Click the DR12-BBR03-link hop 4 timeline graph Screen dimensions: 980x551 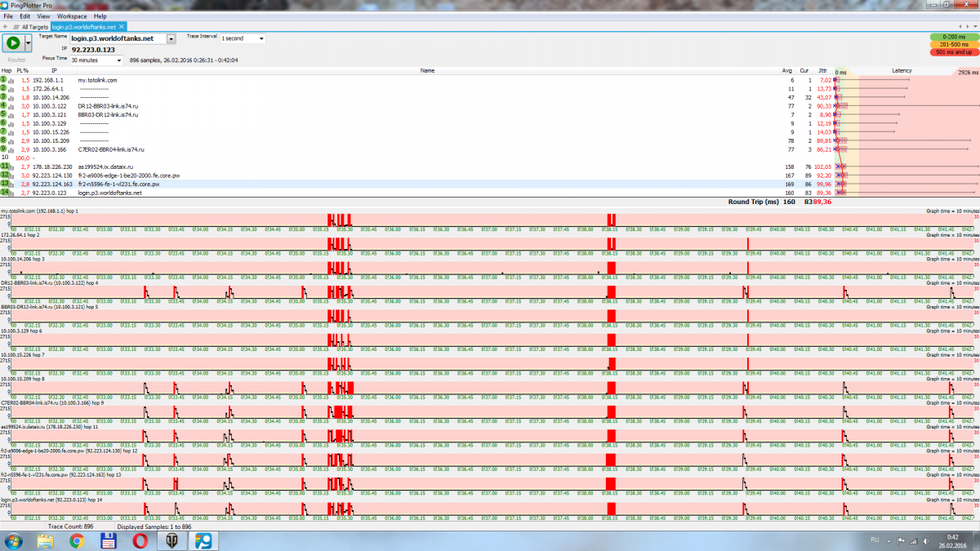tap(494, 291)
